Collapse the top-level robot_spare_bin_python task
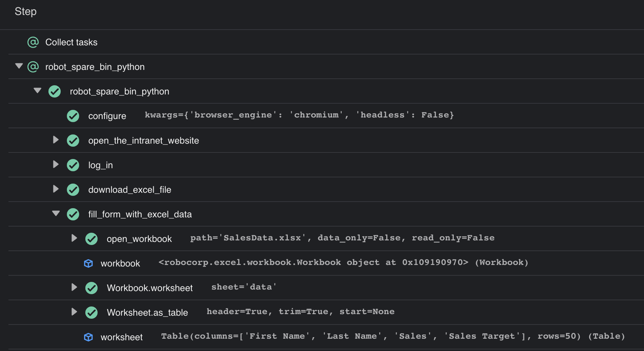Screen dimensions: 644x351 tap(19, 66)
